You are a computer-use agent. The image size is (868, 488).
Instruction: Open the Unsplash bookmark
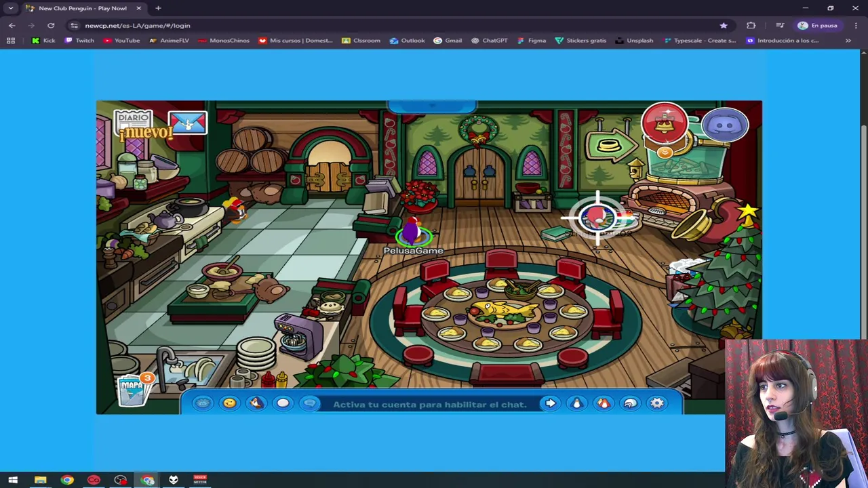click(x=634, y=41)
